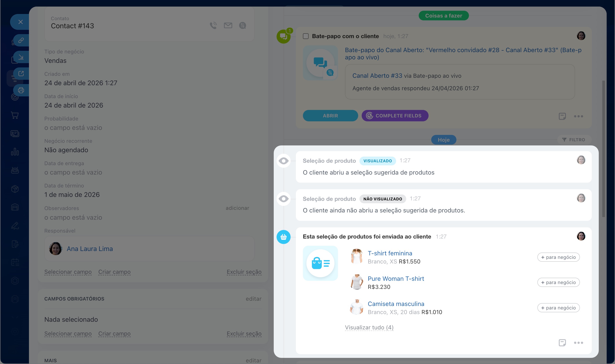Click the shopping cart icon in left sidebar
This screenshot has width=615, height=364.
(x=15, y=115)
